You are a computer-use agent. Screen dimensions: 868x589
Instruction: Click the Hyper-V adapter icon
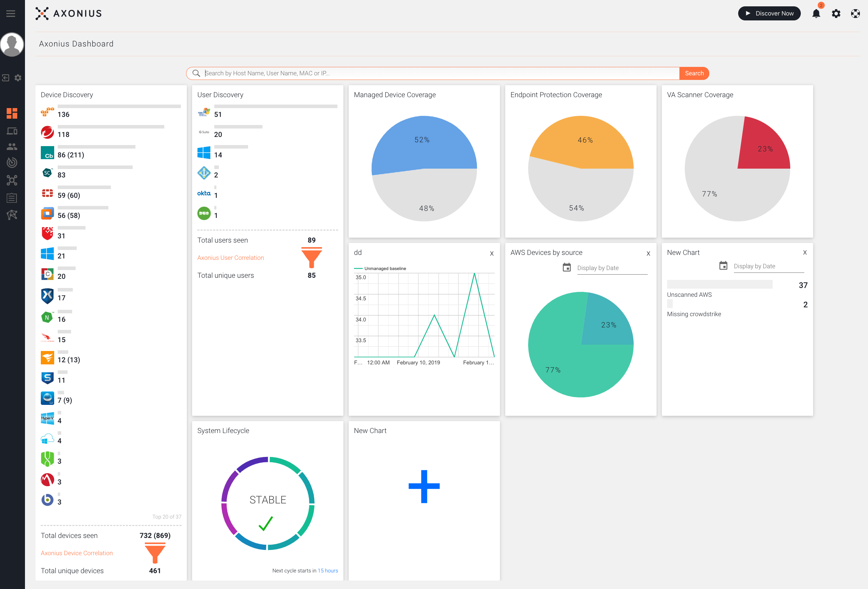pos(47,418)
